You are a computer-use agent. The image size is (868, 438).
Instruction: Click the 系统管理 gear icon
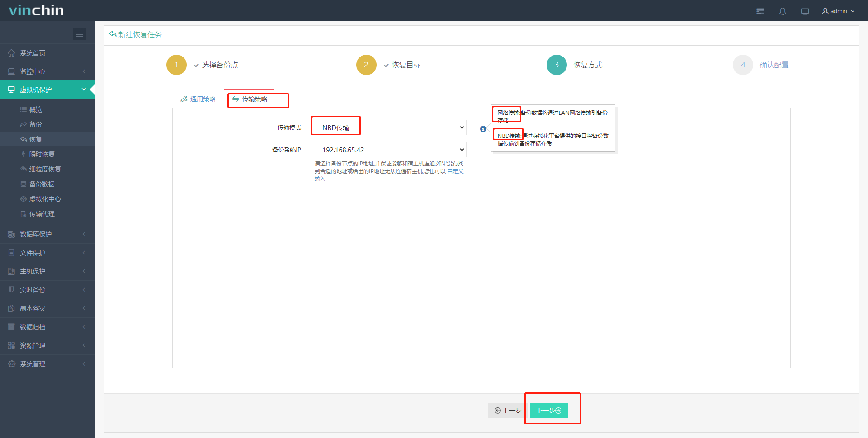(11, 364)
